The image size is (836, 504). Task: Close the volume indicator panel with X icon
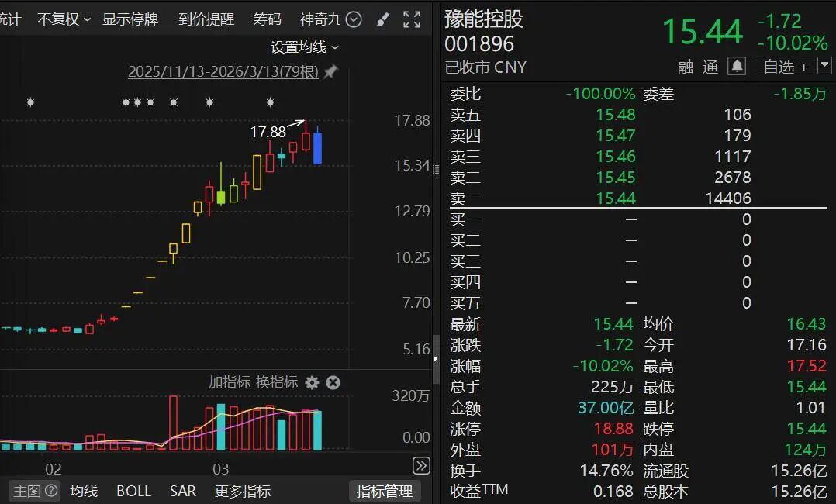point(332,382)
